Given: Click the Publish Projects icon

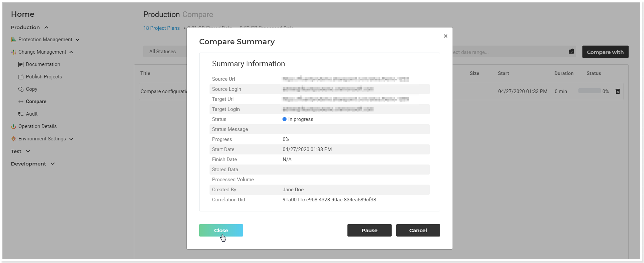Looking at the screenshot, I should (x=21, y=77).
